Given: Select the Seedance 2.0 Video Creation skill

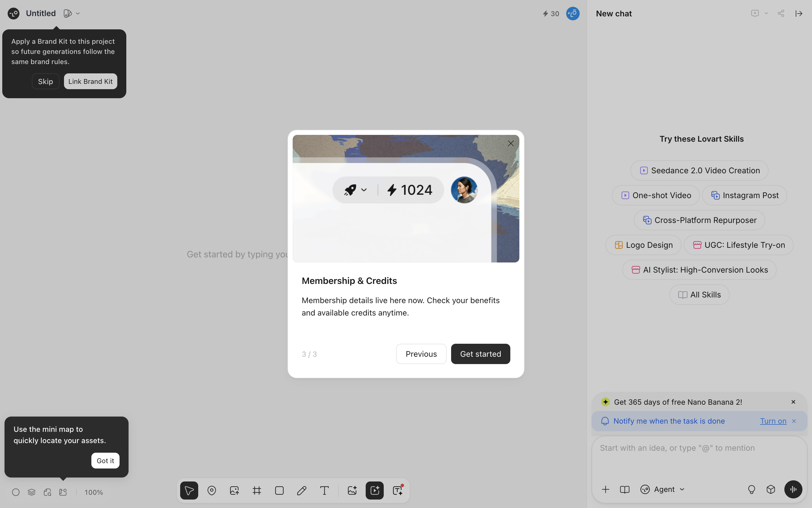Looking at the screenshot, I should (x=700, y=170).
